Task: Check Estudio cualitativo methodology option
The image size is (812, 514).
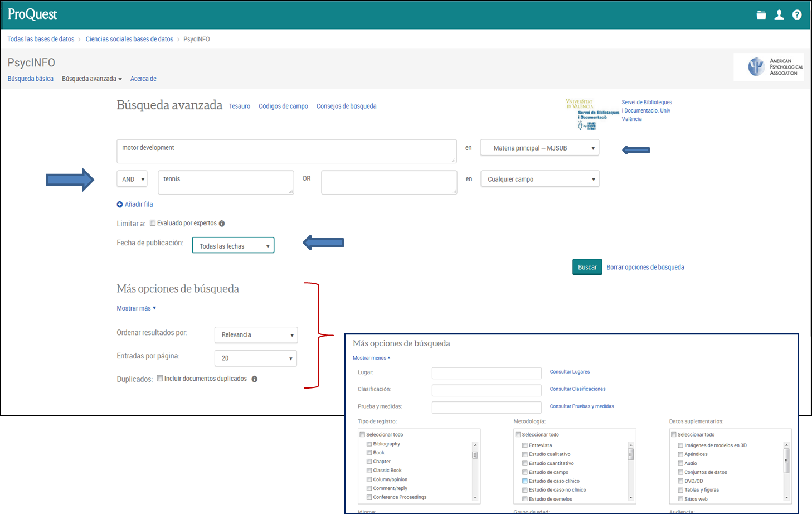Action: [524, 454]
